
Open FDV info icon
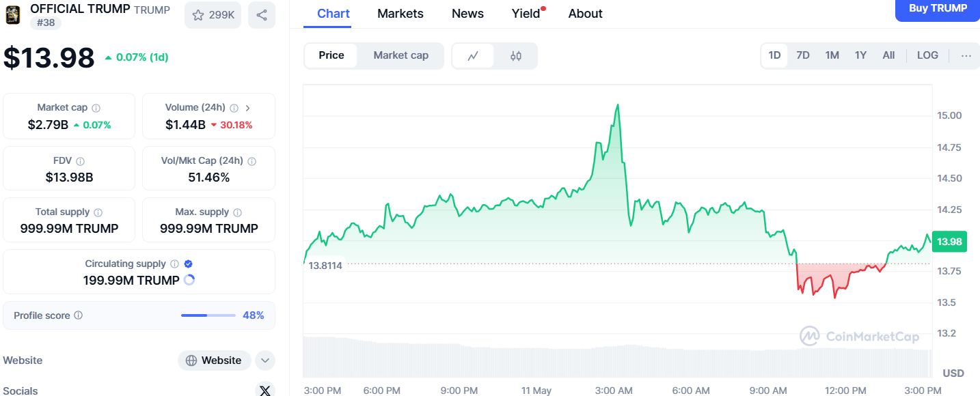point(81,161)
